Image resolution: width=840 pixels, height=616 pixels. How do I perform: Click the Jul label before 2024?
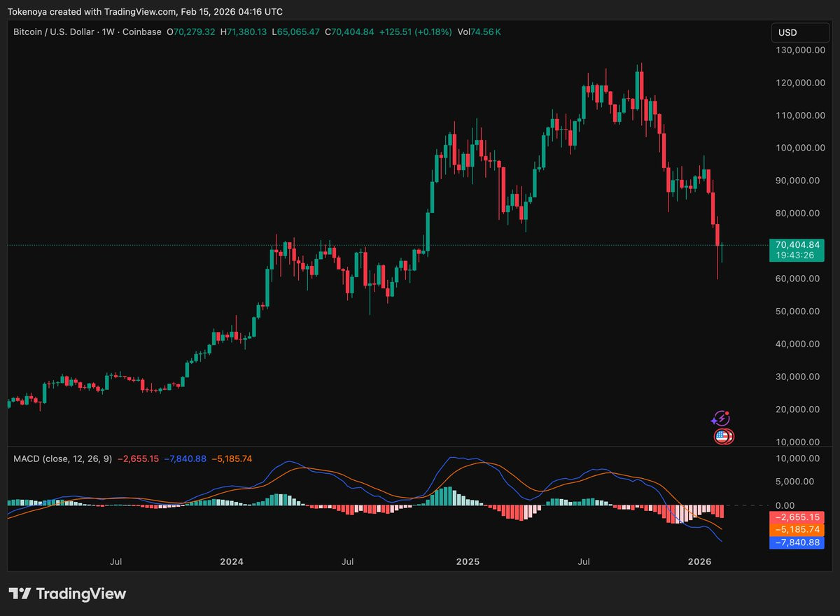(116, 561)
